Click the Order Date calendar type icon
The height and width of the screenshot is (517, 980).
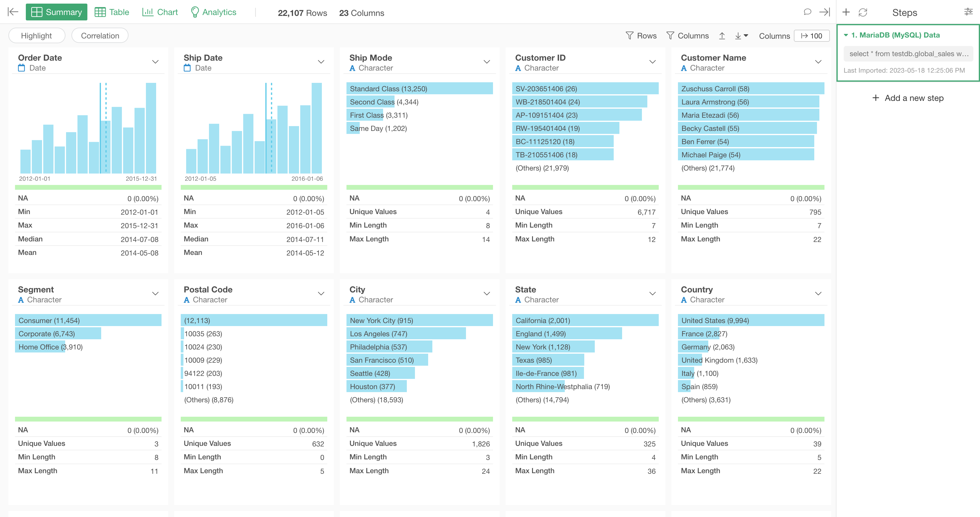[x=22, y=68]
